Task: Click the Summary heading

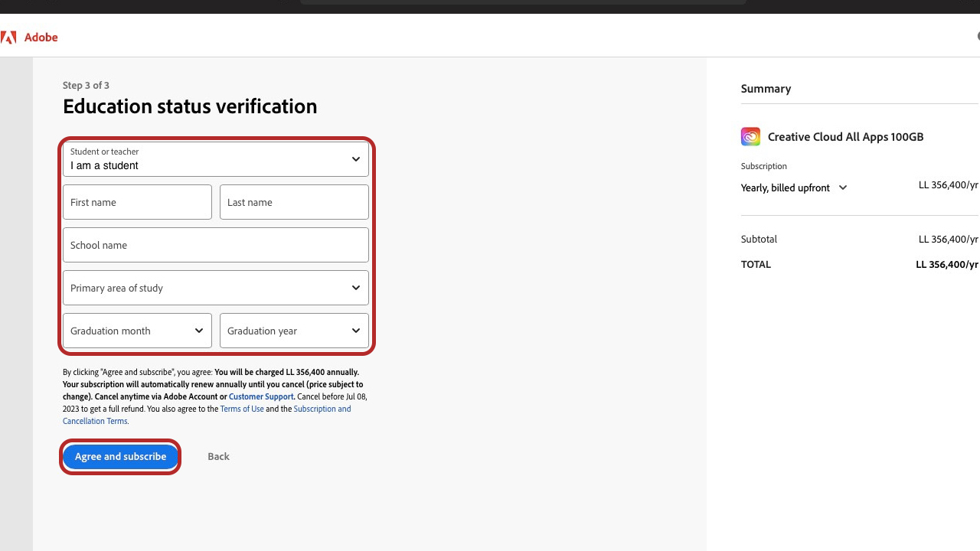Action: (766, 89)
